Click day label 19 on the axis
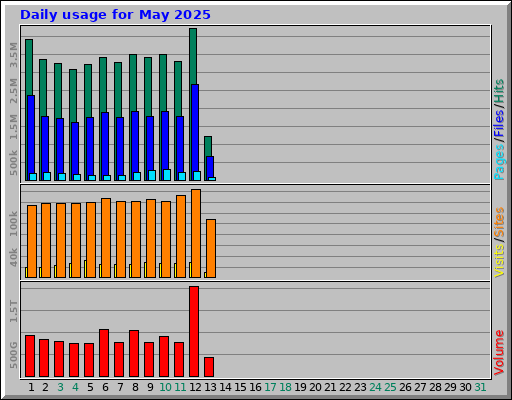The width and height of the screenshot is (512, 400). 300,387
